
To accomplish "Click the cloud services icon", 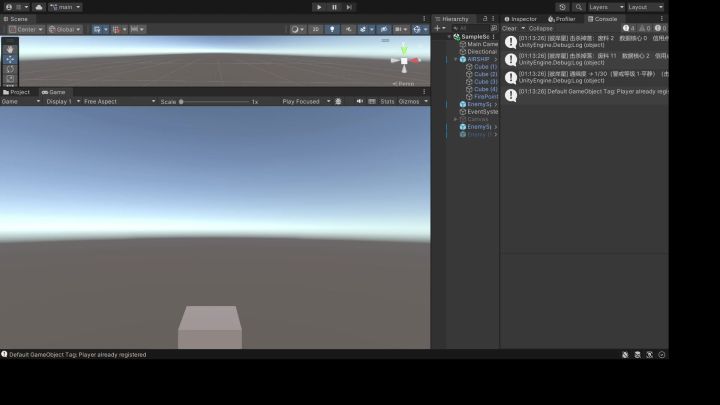I will tap(39, 7).
